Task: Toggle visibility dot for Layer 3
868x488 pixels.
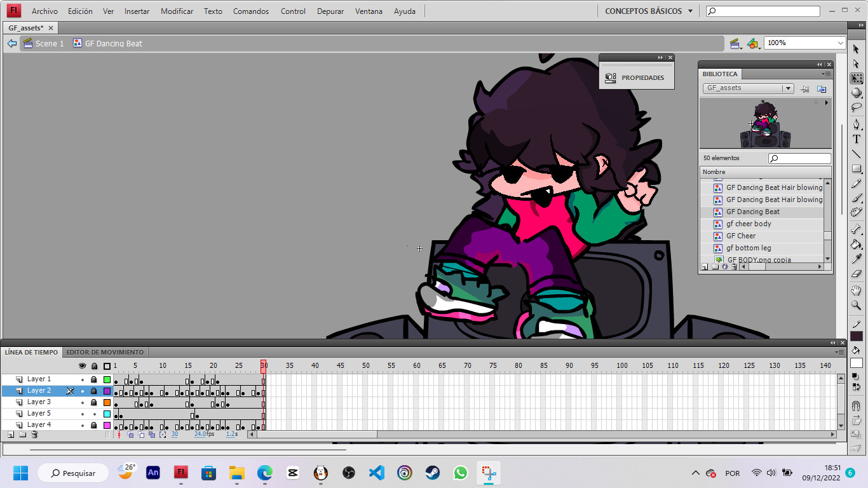Action: (82, 402)
